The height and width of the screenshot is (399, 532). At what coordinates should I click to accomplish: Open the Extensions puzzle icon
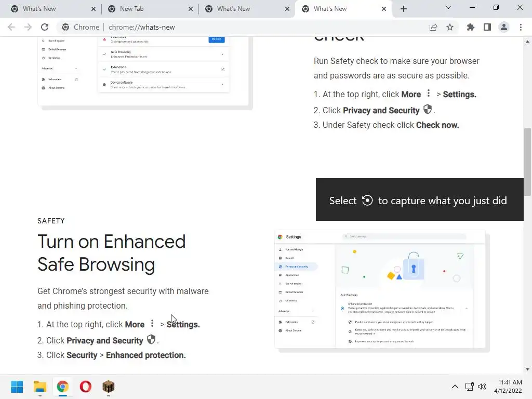click(x=471, y=27)
